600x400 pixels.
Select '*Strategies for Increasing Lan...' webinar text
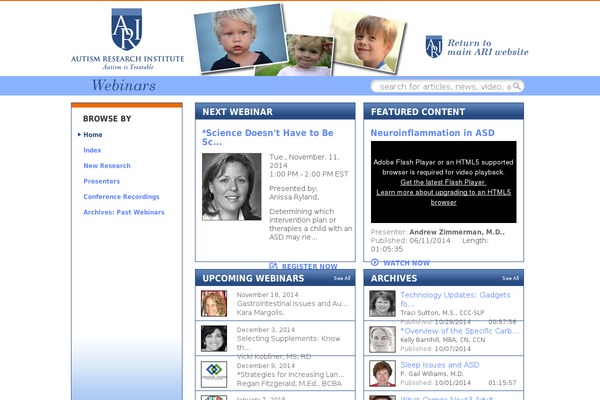point(290,374)
